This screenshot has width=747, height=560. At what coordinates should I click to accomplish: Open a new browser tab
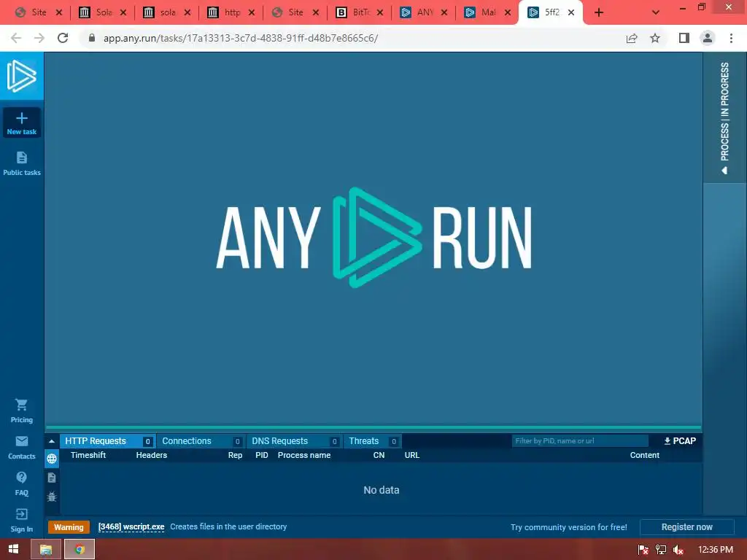point(599,12)
